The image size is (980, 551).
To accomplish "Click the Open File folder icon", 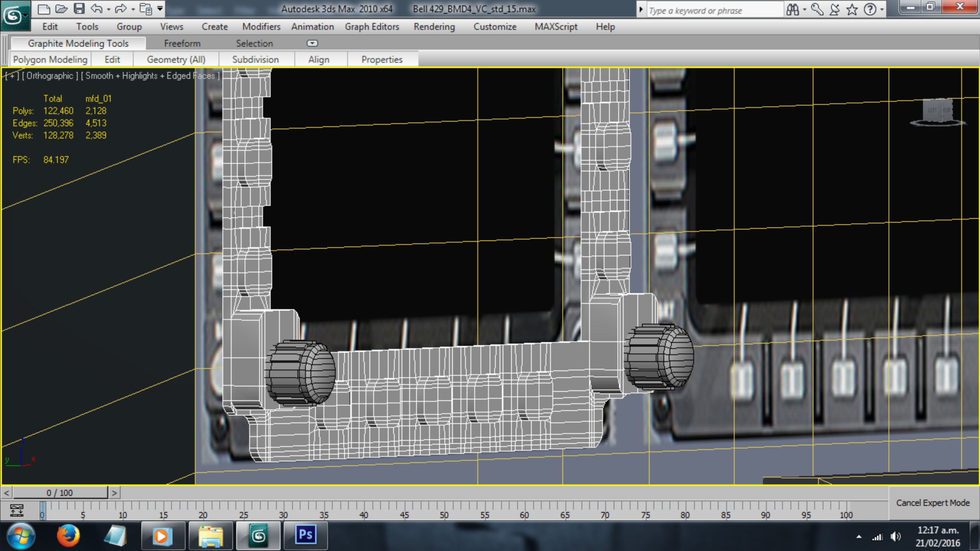I will coord(61,9).
